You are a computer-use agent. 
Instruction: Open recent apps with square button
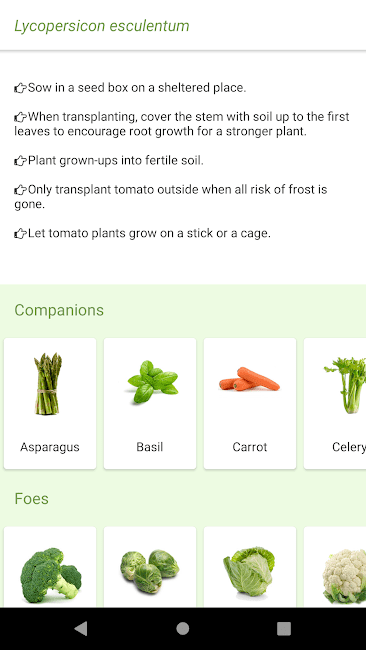click(x=284, y=629)
